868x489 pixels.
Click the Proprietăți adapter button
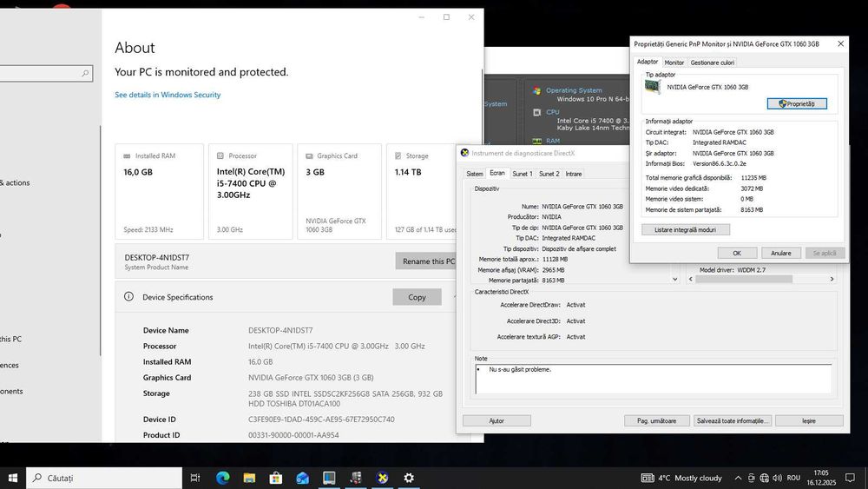(797, 103)
